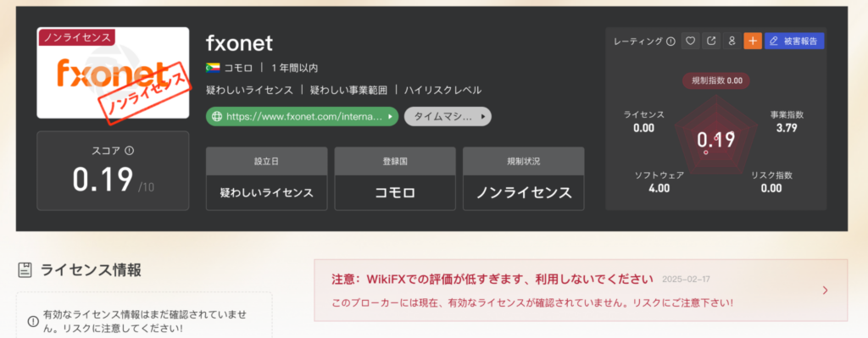The image size is (868, 338).
Task: Click the 0.19 score box
Action: click(x=113, y=170)
